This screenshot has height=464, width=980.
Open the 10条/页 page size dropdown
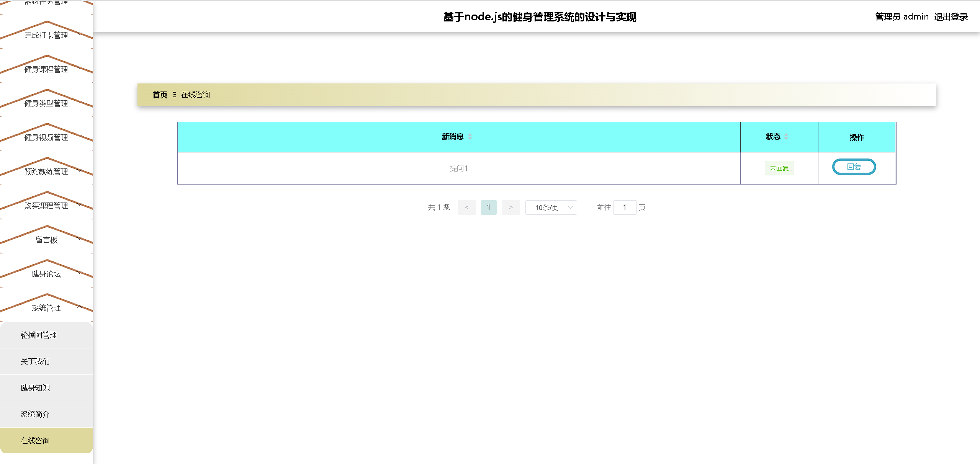tap(551, 207)
